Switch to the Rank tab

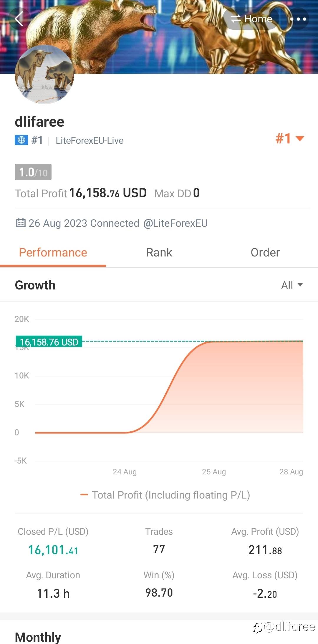pyautogui.click(x=159, y=253)
